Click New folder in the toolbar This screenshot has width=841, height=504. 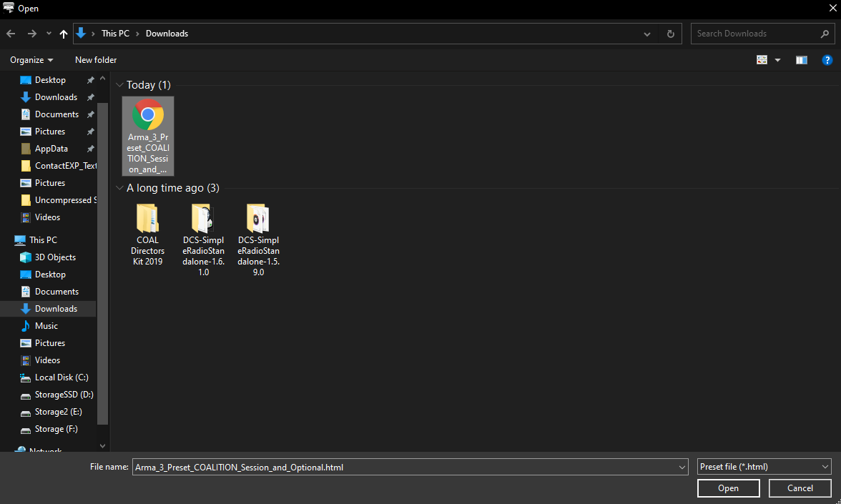tap(96, 60)
